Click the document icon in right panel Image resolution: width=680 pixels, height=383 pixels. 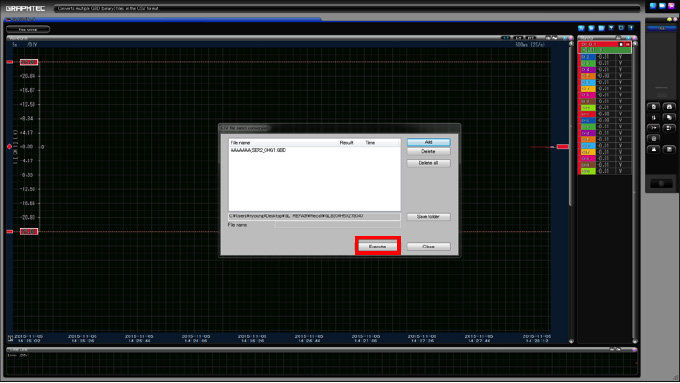click(x=654, y=107)
